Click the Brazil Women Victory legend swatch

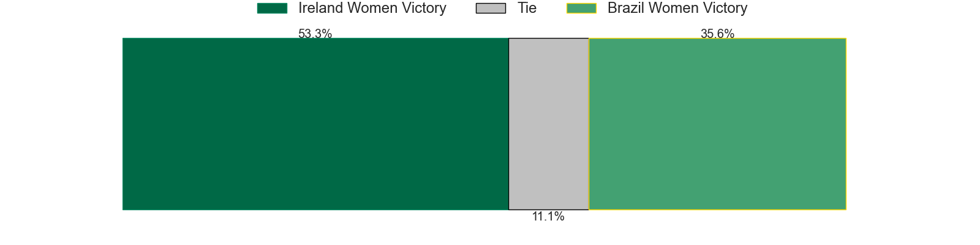[x=581, y=8]
